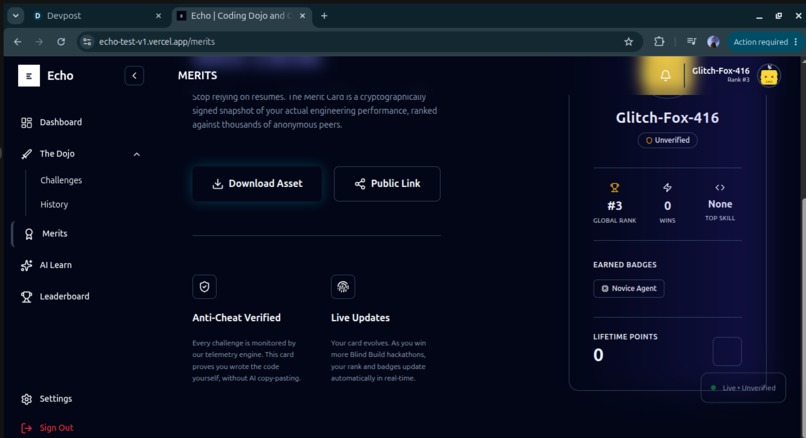806x438 pixels.
Task: Collapse The Dojo submenu chevron
Action: pyautogui.click(x=137, y=154)
